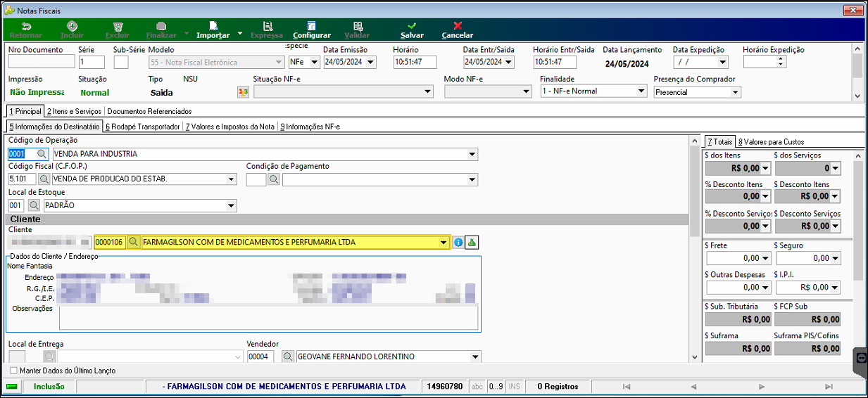
Task: Click next record arrow in status bar
Action: (761, 387)
